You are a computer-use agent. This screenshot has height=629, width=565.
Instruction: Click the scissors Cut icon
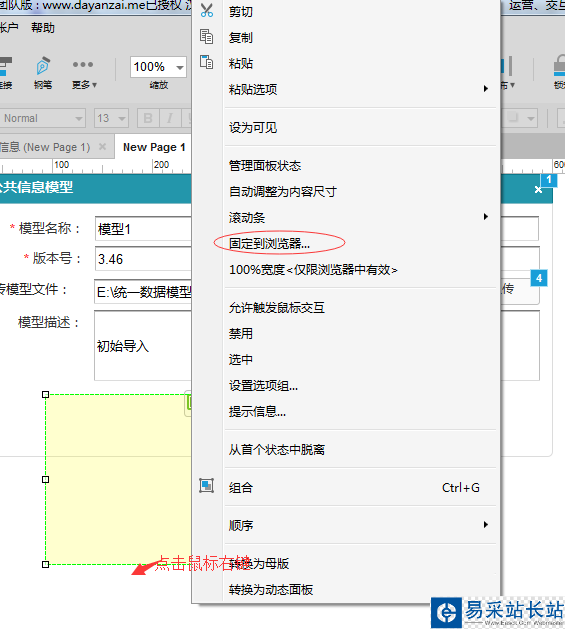207,10
